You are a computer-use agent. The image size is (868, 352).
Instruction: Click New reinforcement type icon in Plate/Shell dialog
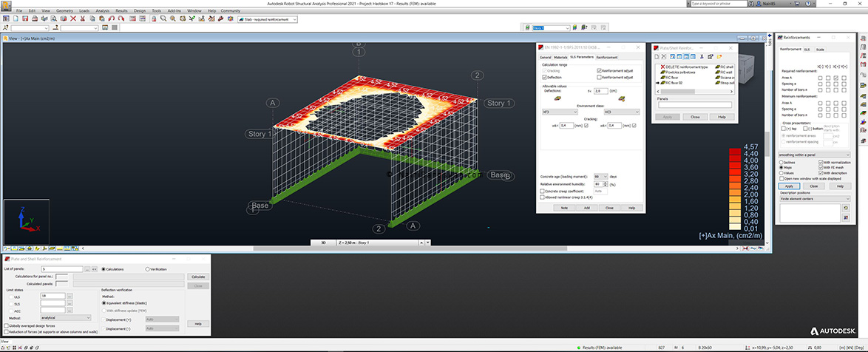click(657, 56)
